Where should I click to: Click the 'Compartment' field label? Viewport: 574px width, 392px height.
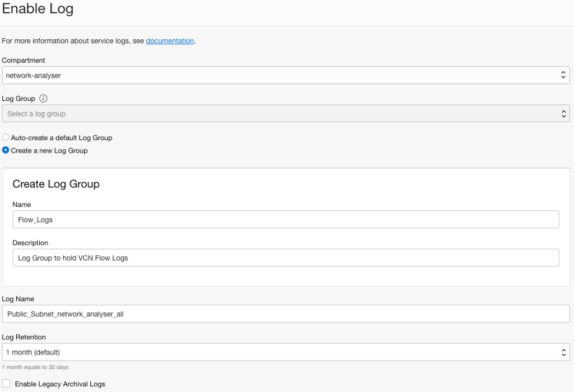click(24, 60)
